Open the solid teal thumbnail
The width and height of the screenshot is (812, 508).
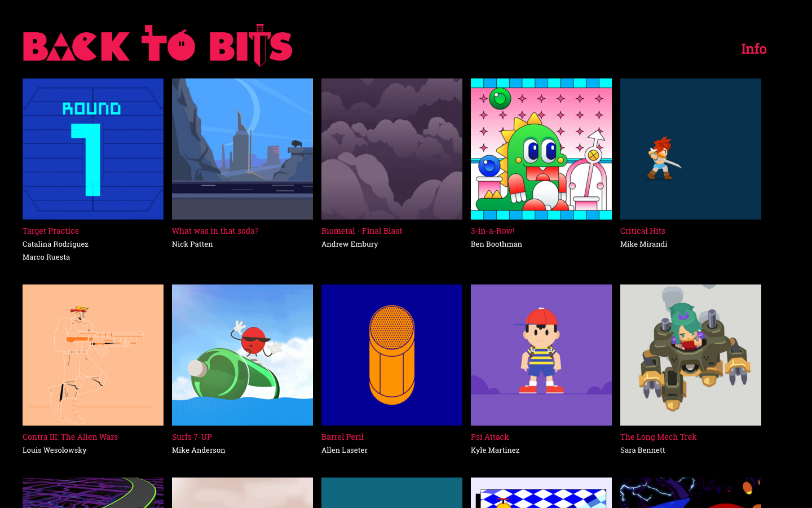coord(392,493)
